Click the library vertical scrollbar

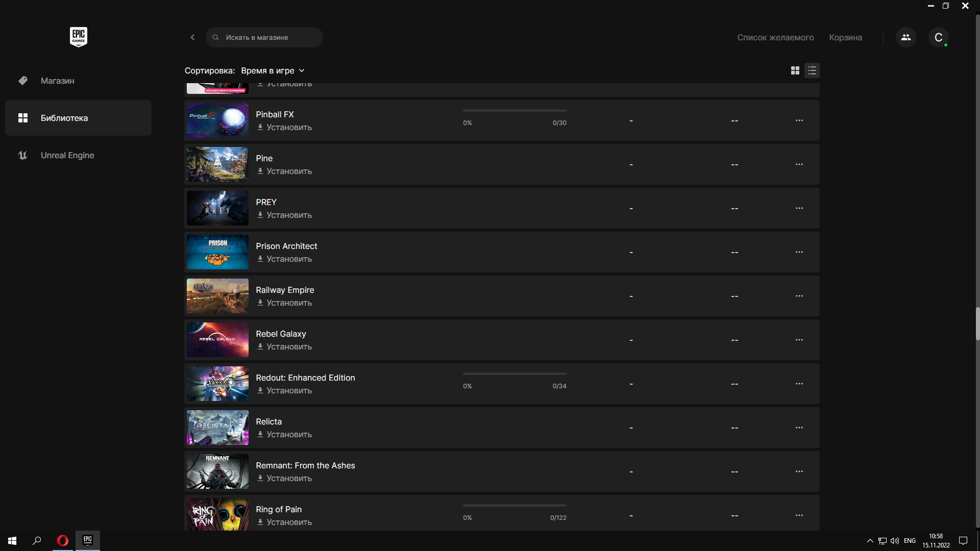(977, 324)
